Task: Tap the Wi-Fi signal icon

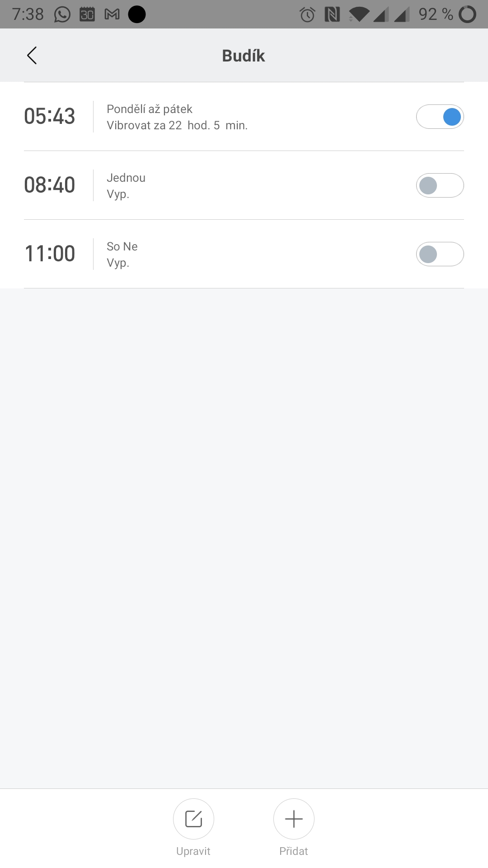Action: coord(359,14)
